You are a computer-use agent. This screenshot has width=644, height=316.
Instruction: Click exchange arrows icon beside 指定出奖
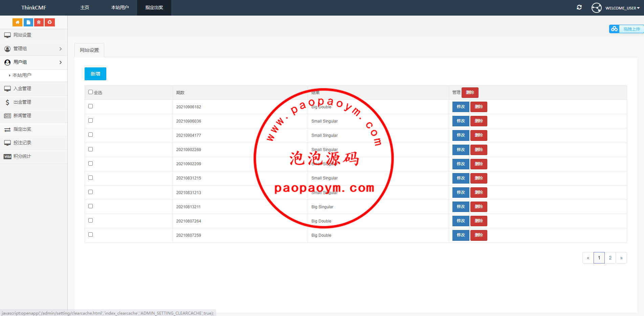(7, 129)
